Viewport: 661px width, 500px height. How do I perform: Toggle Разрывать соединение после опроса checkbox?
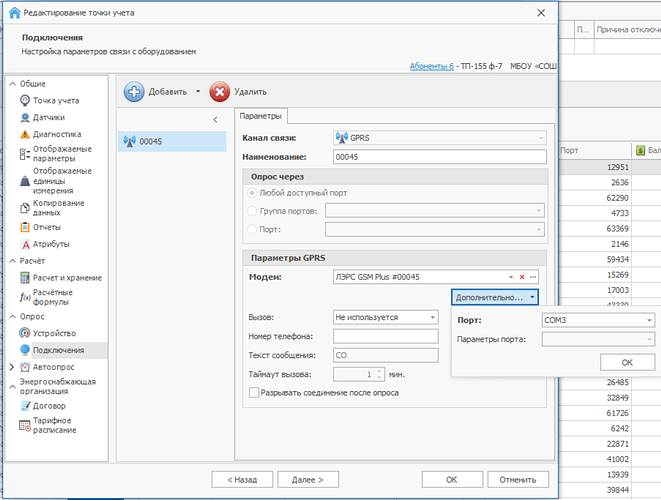(254, 392)
